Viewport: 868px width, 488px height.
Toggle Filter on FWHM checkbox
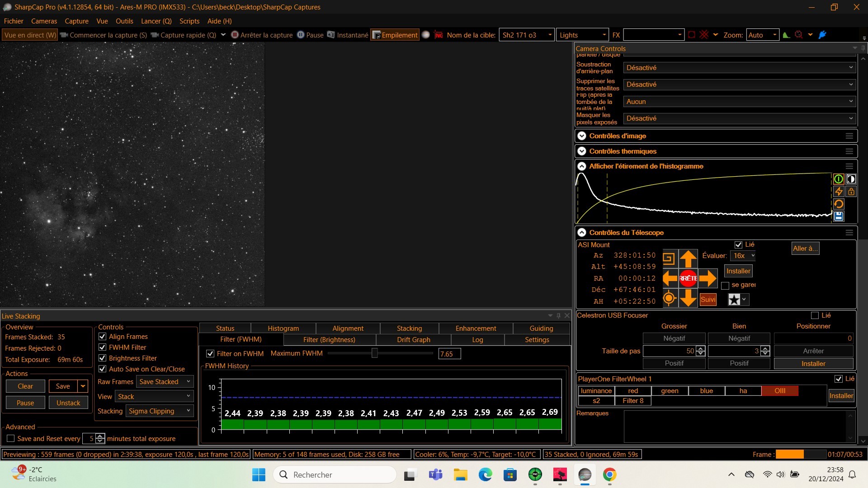click(210, 354)
